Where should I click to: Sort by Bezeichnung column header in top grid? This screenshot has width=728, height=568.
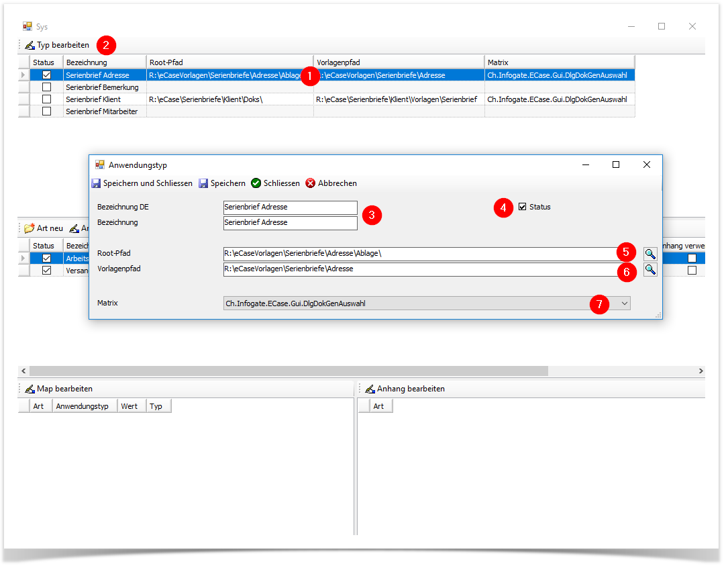click(105, 62)
